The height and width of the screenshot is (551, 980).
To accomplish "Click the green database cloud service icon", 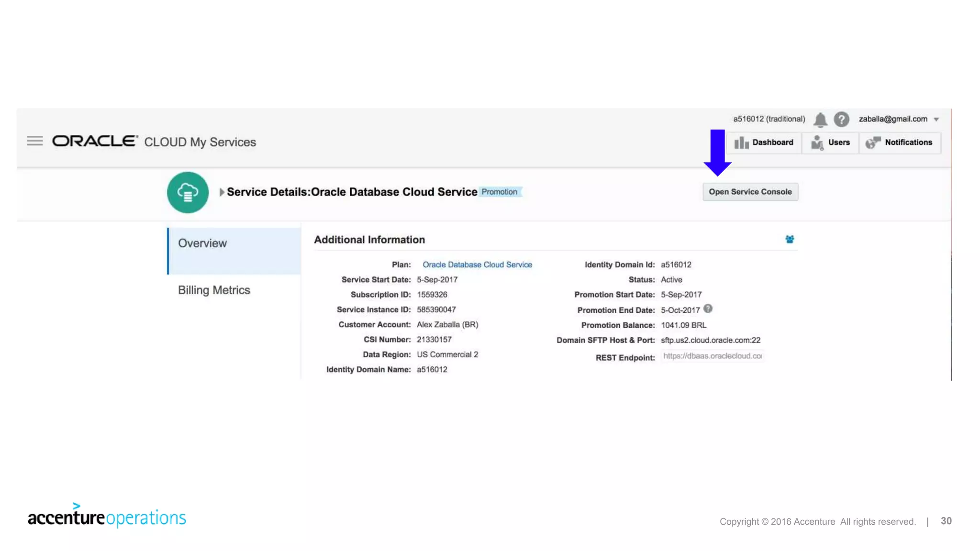I will point(188,192).
